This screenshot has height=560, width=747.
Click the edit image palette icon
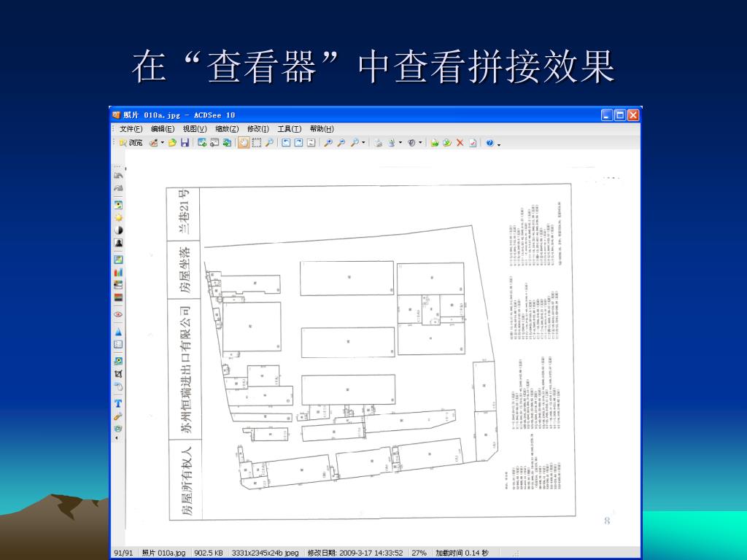click(153, 142)
